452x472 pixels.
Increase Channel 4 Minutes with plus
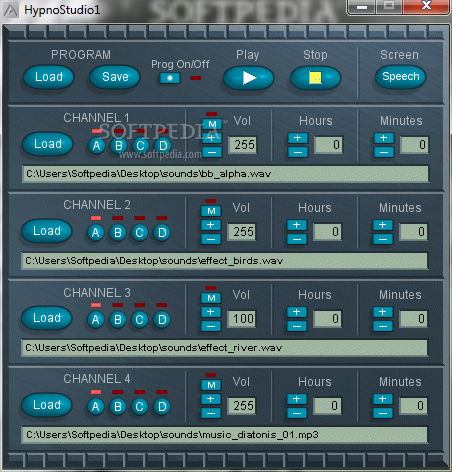(383, 399)
